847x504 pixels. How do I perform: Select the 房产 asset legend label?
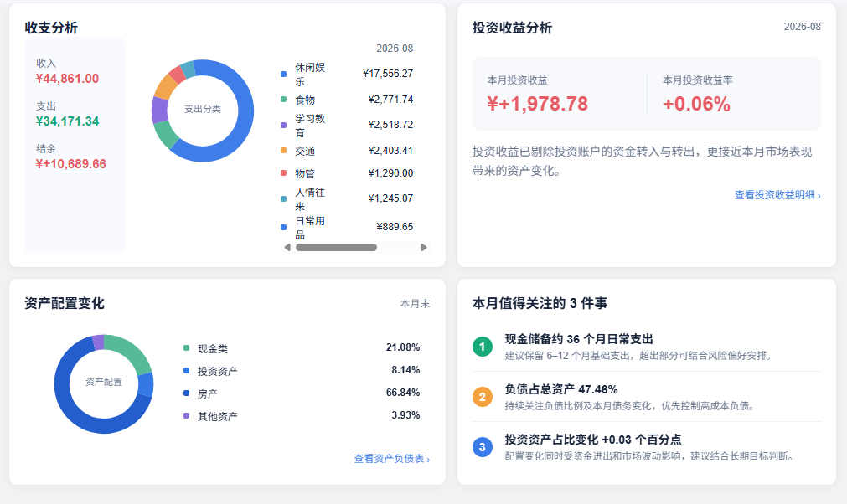[x=208, y=394]
